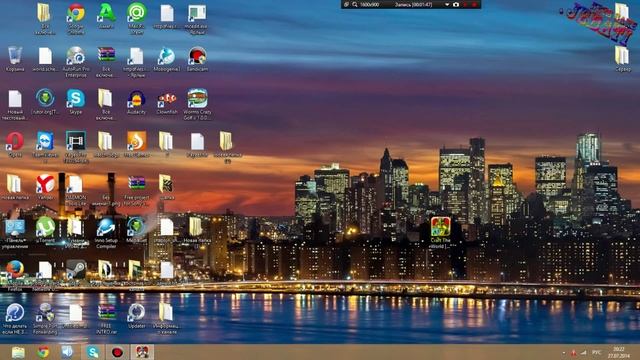Open the Yandex browser shortcut

(45, 184)
